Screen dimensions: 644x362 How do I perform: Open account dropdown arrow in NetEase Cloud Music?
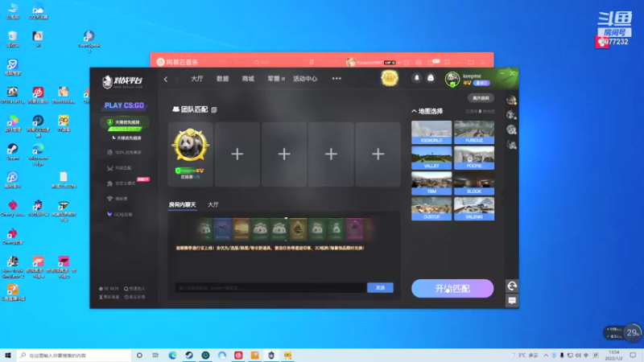coord(399,63)
